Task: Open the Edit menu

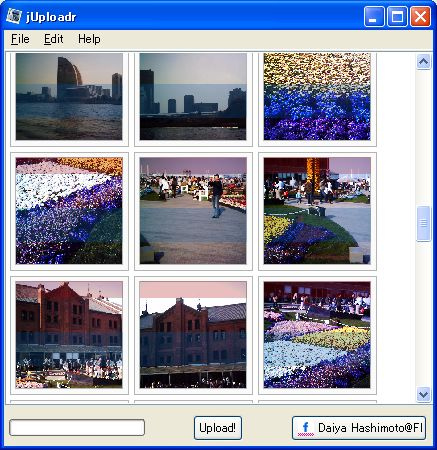Action: coord(53,39)
